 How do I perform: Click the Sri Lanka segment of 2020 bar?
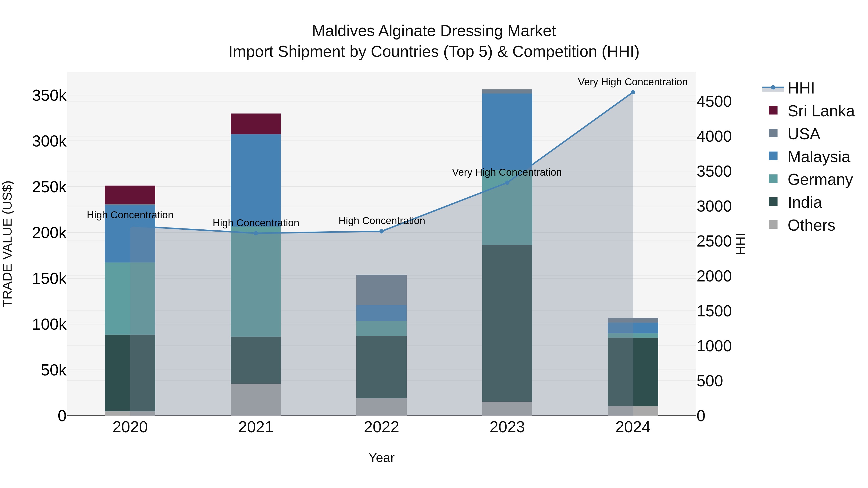click(130, 195)
